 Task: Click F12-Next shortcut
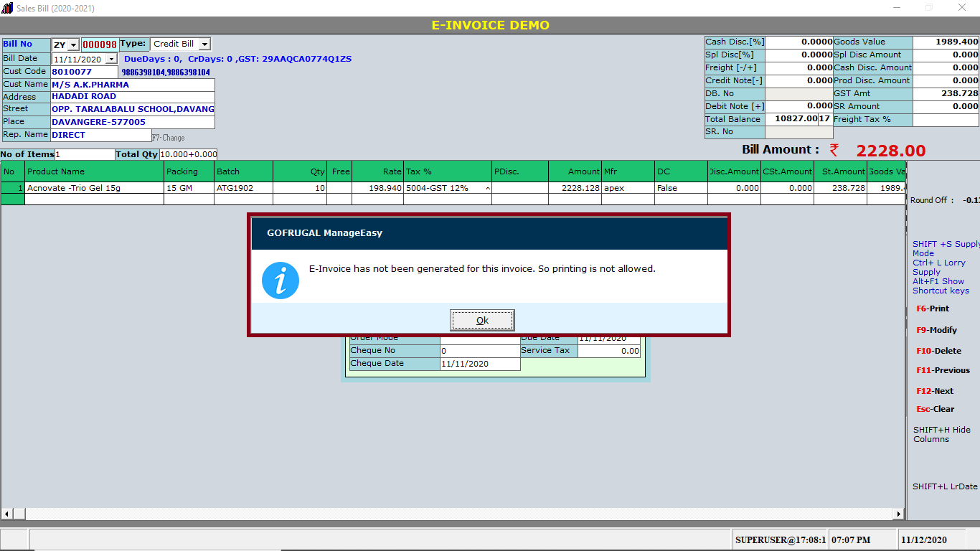tap(935, 391)
